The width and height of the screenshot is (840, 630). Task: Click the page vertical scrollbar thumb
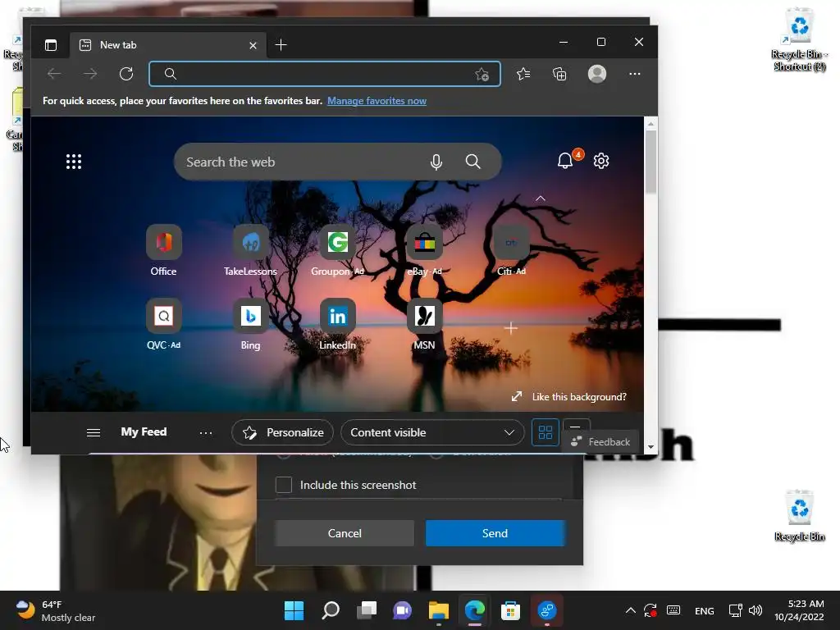click(x=651, y=161)
